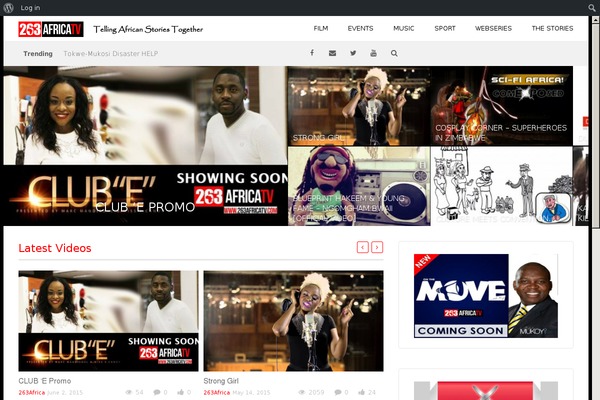Open THE STORIES menu
Image resolution: width=600 pixels, height=400 pixels.
[x=552, y=28]
